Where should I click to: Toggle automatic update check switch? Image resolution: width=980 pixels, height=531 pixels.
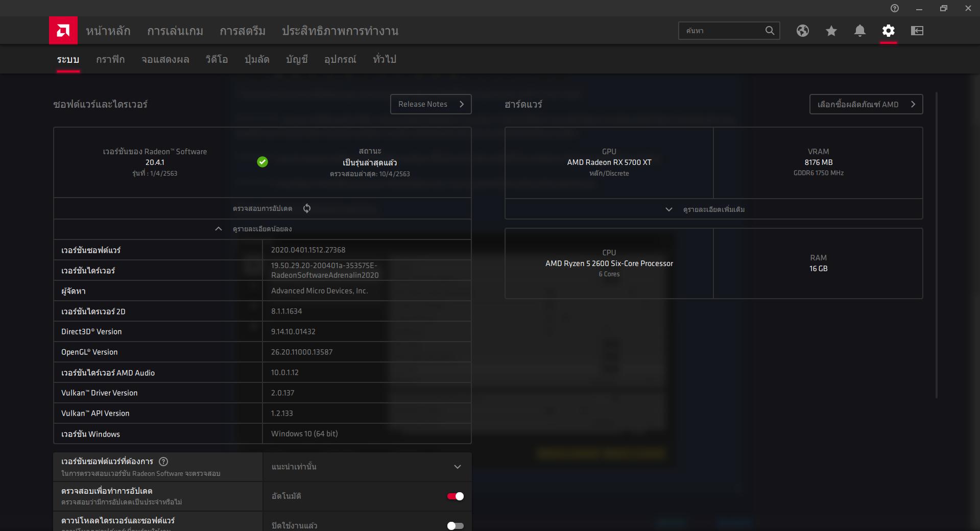(456, 496)
